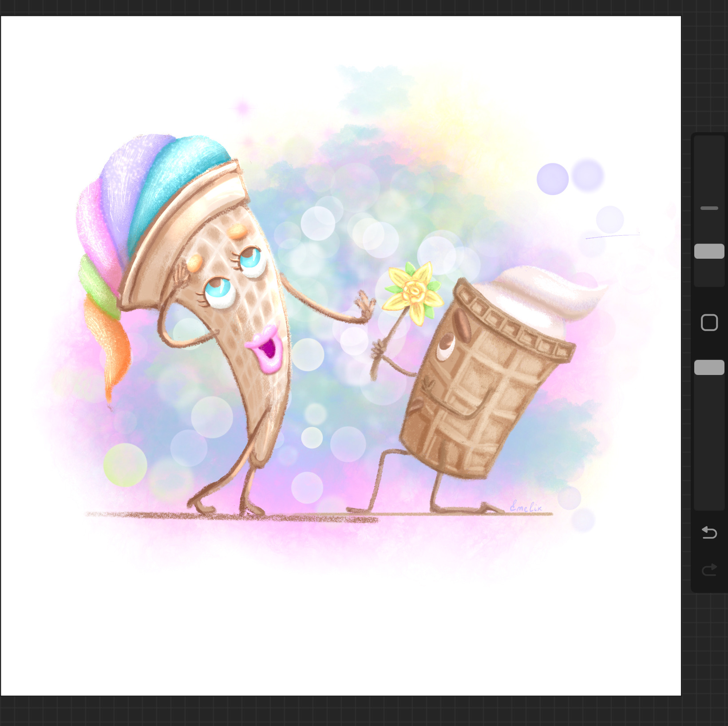Click the small dash marker above size handle
This screenshot has width=728, height=726.
click(709, 208)
